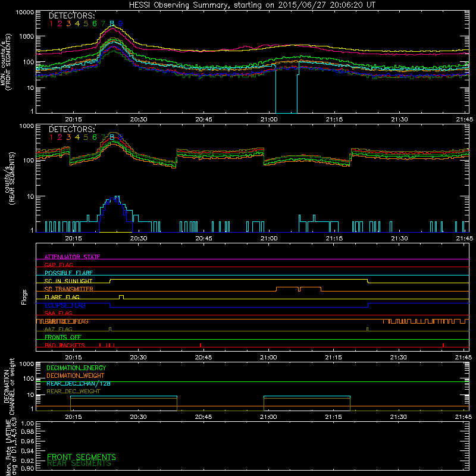Click the 21:00 x-axis label below the front segments plot
Viewport: 476px width, 476px height.
269,120
